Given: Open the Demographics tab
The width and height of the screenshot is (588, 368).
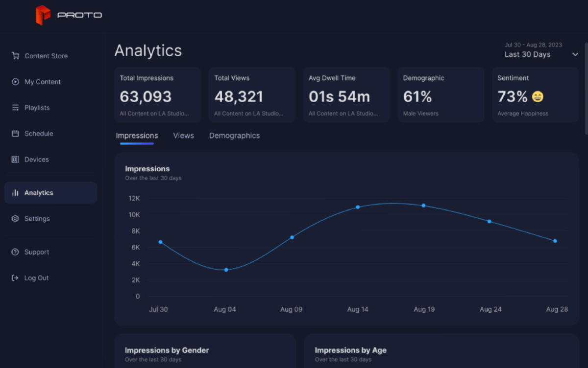Looking at the screenshot, I should (234, 136).
